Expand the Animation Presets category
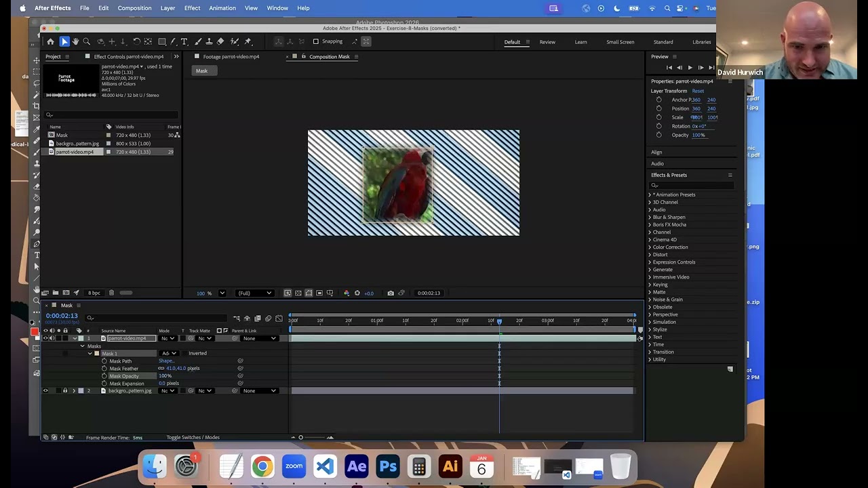 coord(650,195)
